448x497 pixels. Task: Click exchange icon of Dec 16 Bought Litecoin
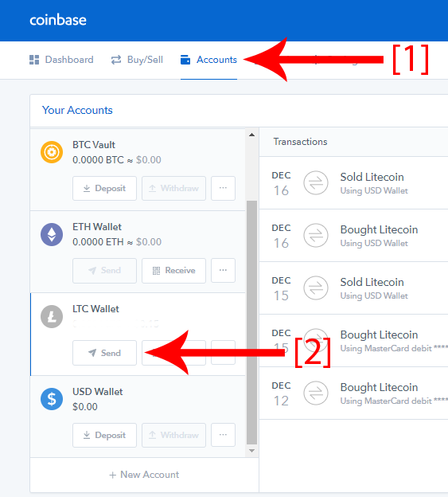coord(316,236)
